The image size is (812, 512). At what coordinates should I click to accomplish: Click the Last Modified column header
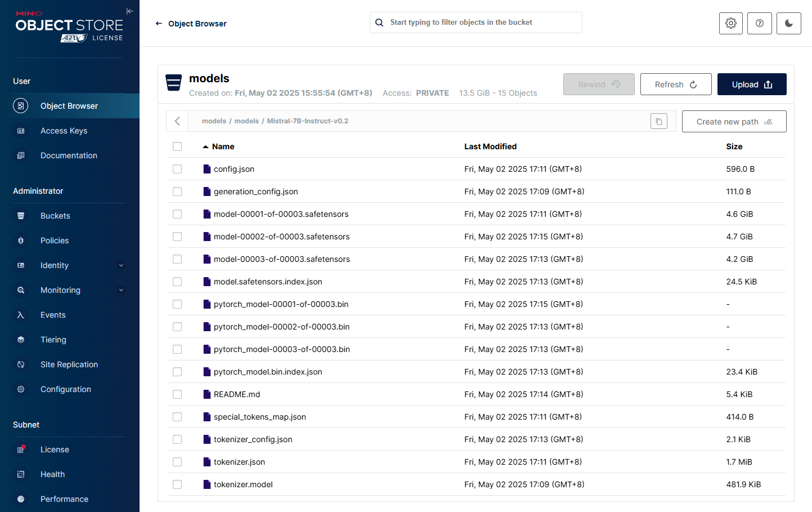point(490,146)
